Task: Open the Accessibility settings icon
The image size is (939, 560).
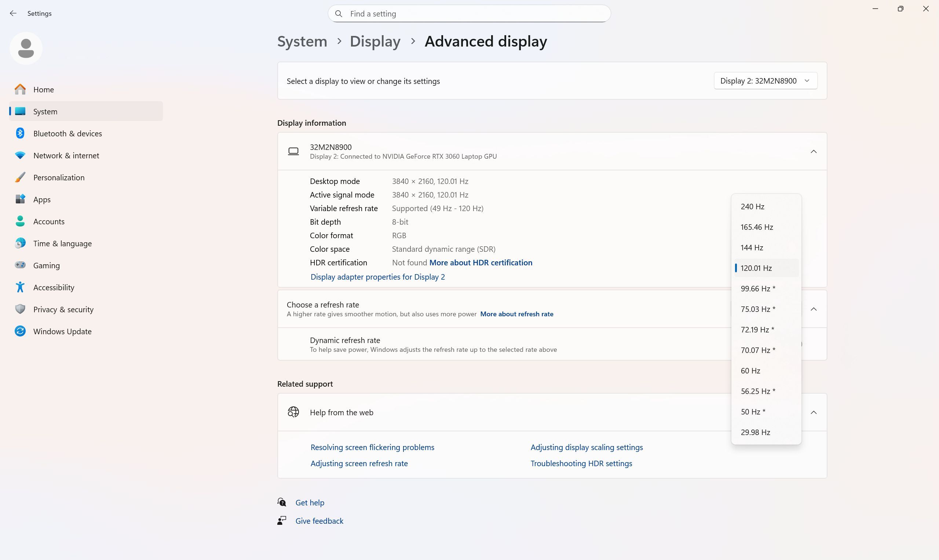Action: (x=21, y=287)
